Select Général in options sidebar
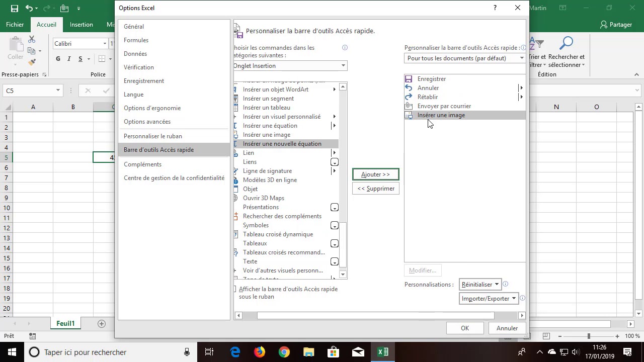This screenshot has width=644, height=362. click(174, 27)
